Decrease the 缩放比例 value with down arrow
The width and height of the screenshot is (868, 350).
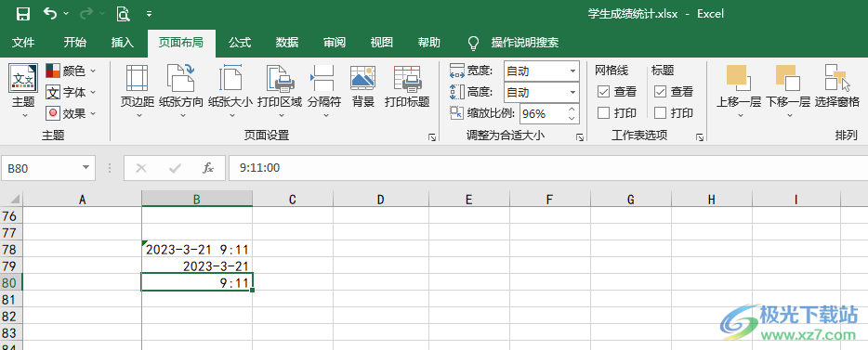[572, 119]
